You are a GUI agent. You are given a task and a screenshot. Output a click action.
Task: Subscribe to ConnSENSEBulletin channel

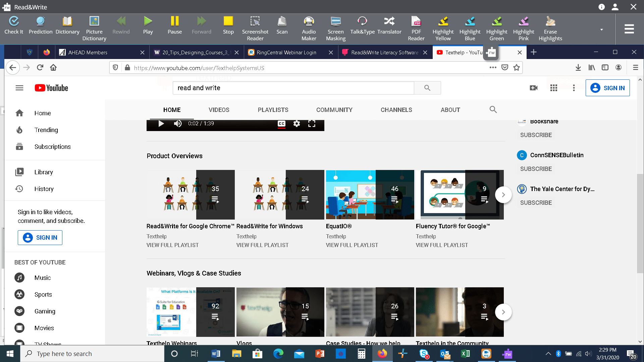[x=536, y=169]
